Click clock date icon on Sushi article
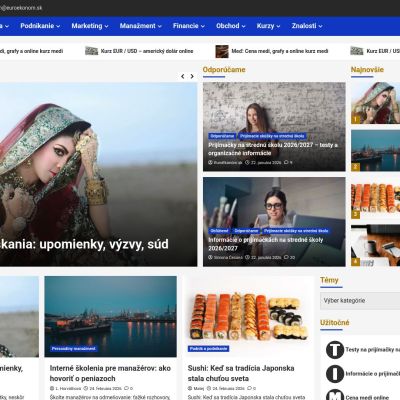 click(x=209, y=388)
